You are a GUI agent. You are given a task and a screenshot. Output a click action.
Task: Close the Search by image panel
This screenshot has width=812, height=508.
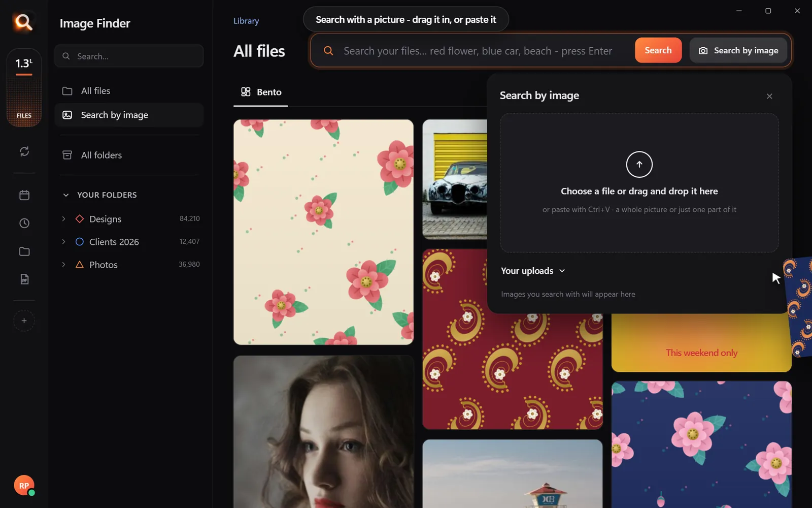tap(769, 96)
